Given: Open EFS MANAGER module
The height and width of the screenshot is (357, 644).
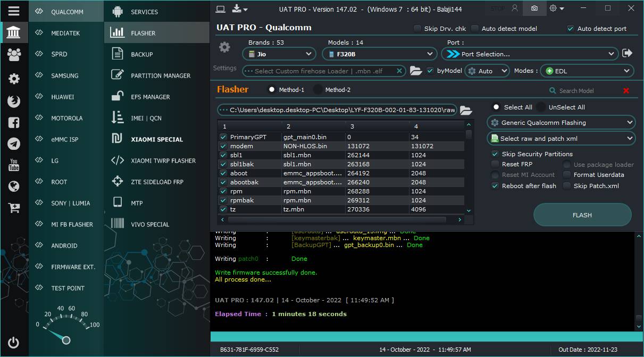Looking at the screenshot, I should pyautogui.click(x=157, y=97).
